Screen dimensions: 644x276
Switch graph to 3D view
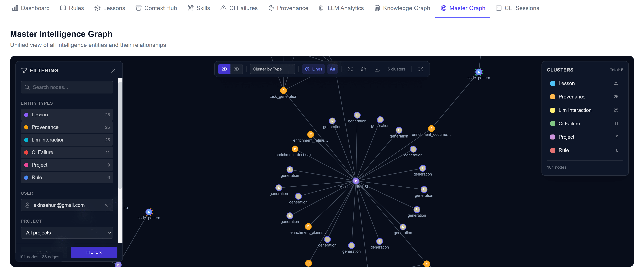pyautogui.click(x=236, y=69)
